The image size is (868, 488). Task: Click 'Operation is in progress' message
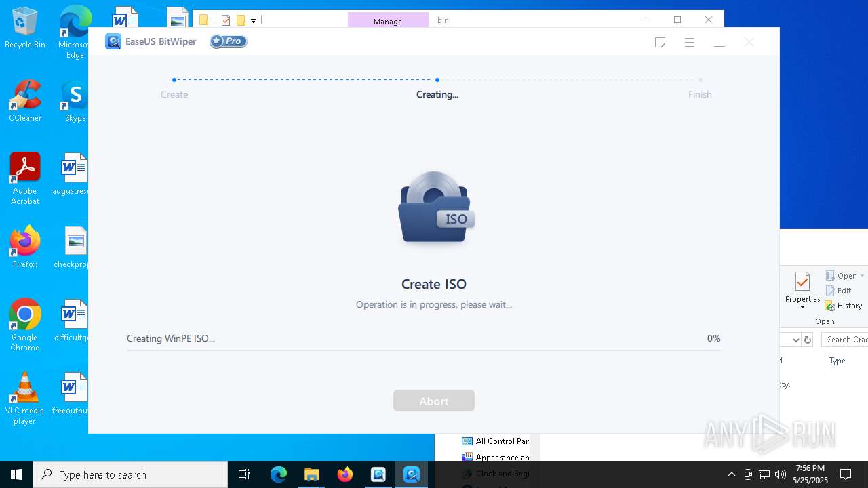434,304
